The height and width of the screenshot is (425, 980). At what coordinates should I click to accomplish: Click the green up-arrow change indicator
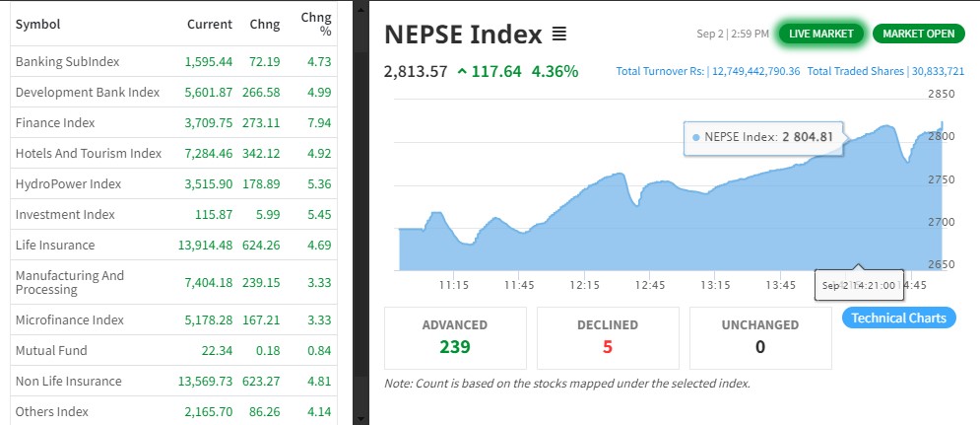[462, 72]
